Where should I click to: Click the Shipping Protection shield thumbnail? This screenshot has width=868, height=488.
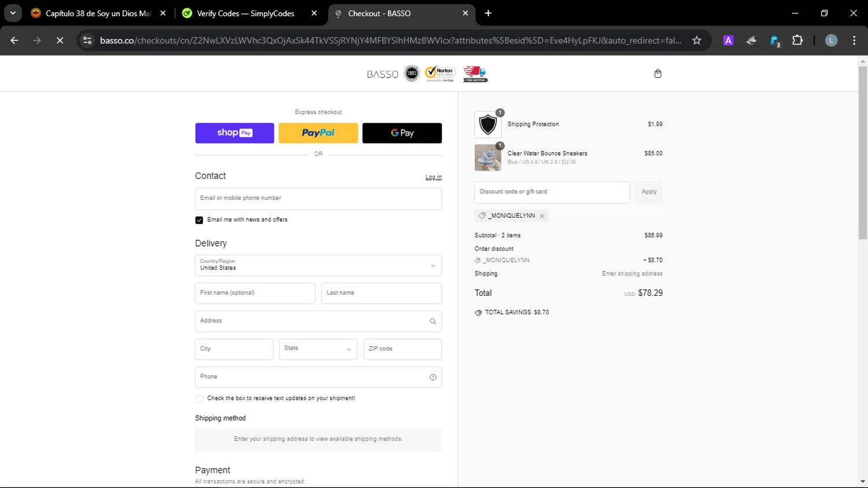488,124
